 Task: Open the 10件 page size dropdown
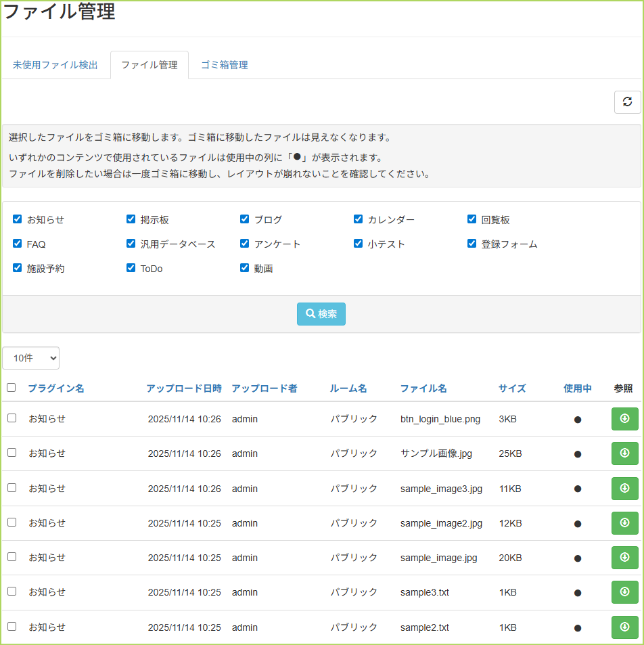click(x=31, y=358)
